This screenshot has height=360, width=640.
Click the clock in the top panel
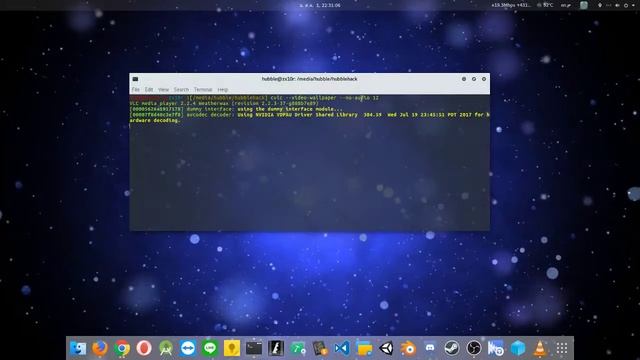tap(320, 5)
